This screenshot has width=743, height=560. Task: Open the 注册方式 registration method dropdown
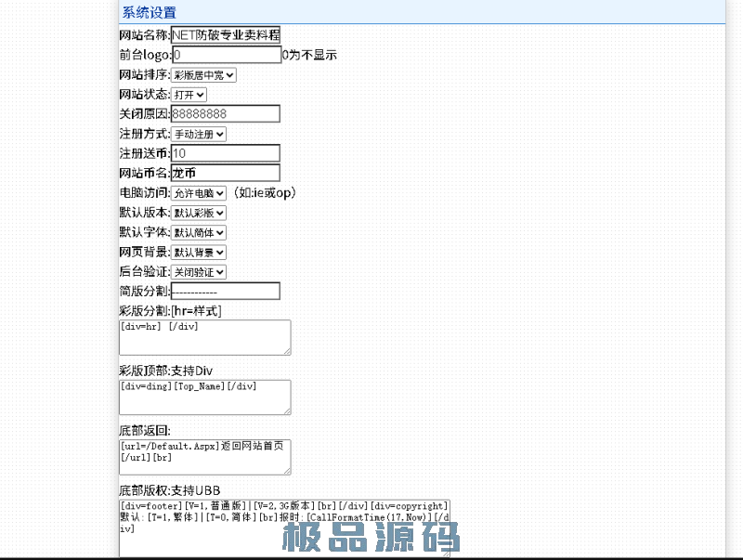pyautogui.click(x=195, y=134)
